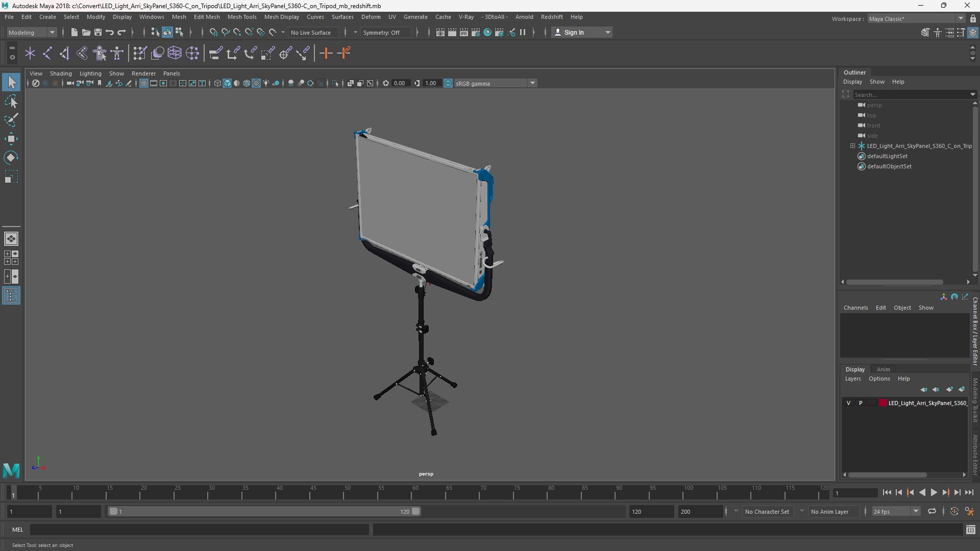Activate the Move tool
This screenshot has width=980, height=551.
(x=11, y=139)
